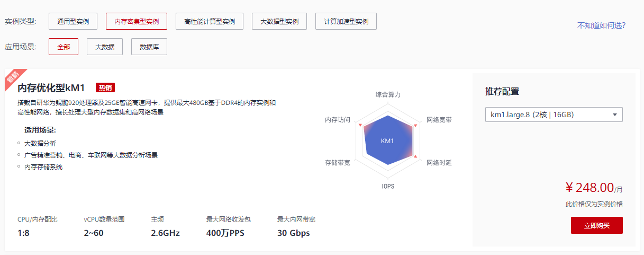Select the 内存密集型实例 instance type
This screenshot has height=255, width=644.
(137, 22)
